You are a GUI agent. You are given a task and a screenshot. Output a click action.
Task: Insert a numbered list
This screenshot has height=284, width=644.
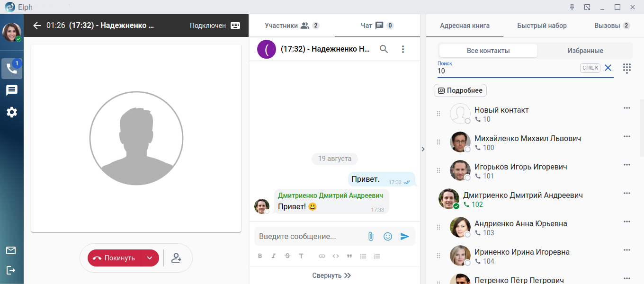377,256
